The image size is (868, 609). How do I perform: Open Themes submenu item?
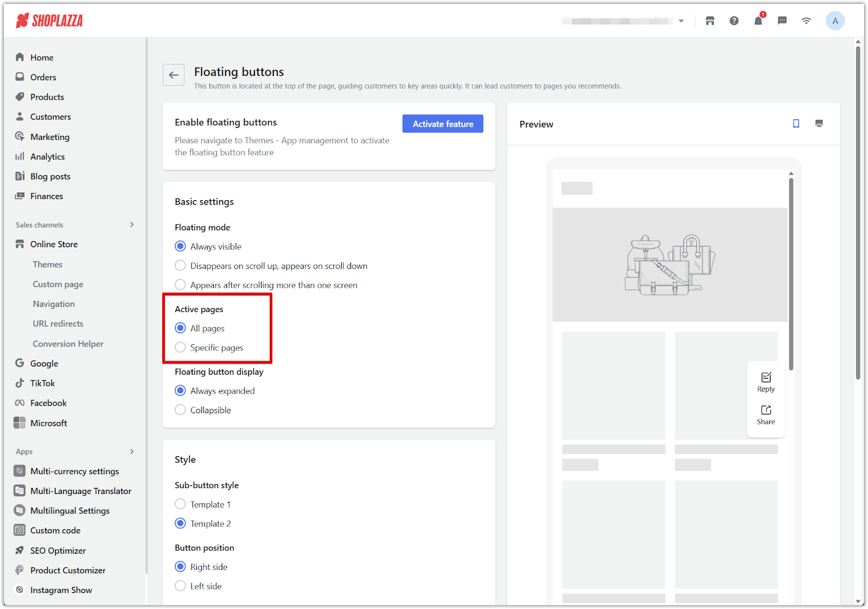pyautogui.click(x=47, y=264)
